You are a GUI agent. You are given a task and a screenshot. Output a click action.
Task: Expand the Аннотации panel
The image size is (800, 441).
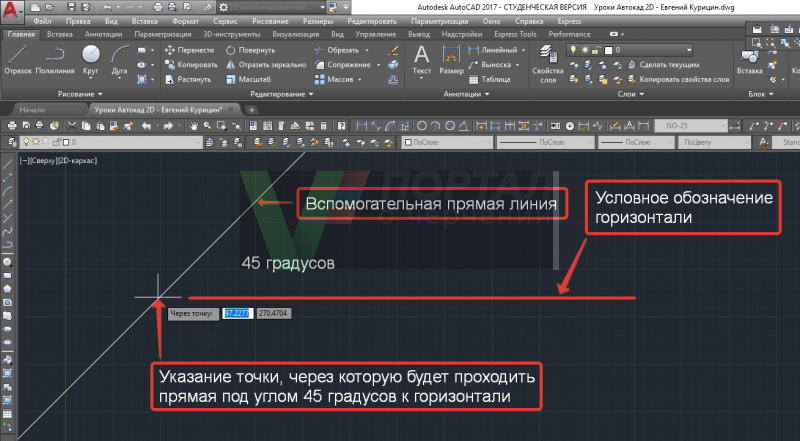tap(466, 94)
